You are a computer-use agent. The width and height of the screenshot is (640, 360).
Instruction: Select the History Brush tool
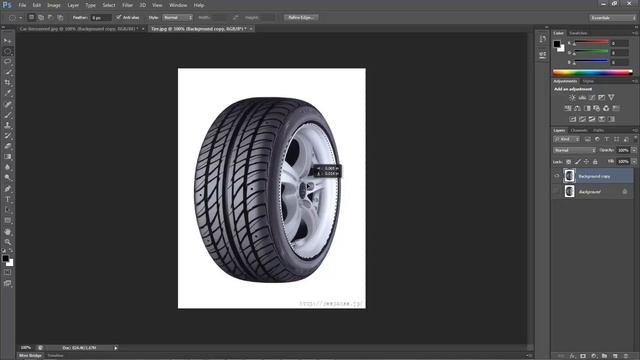[7, 136]
